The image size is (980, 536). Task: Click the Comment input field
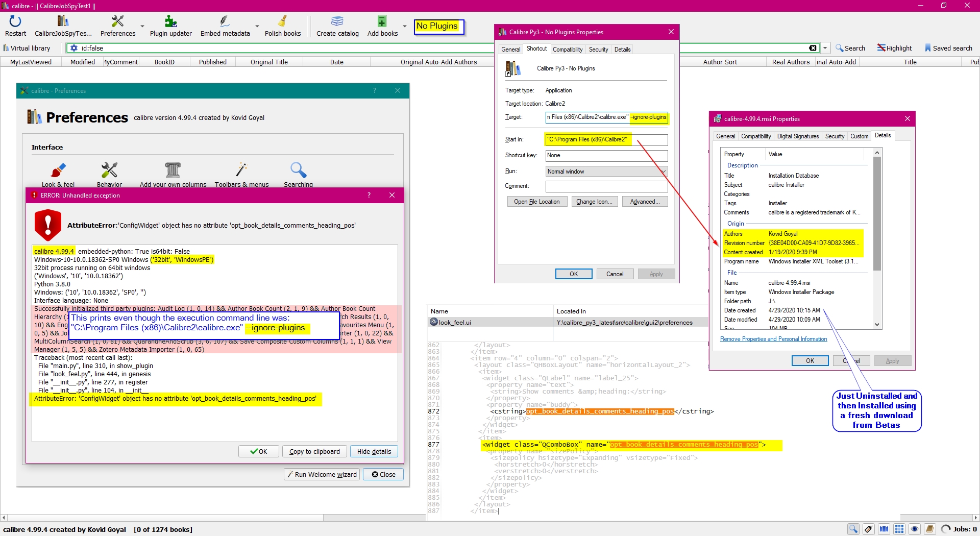[x=606, y=186]
